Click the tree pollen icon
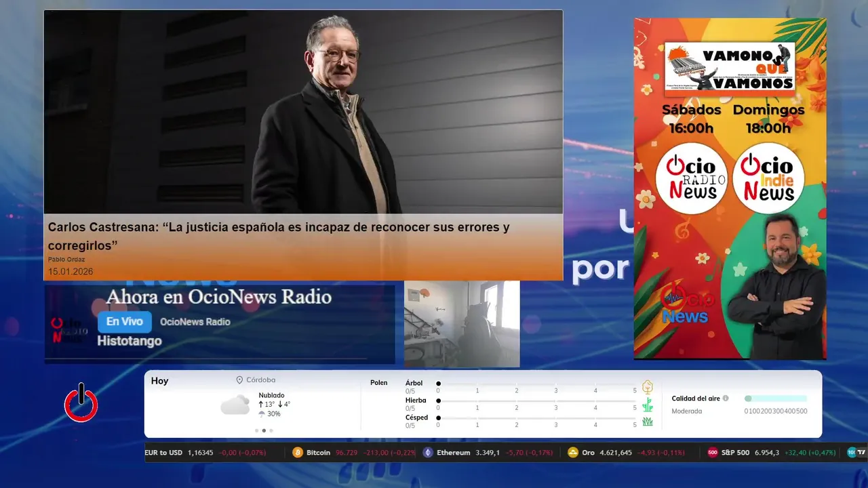This screenshot has height=488, width=868. pyautogui.click(x=648, y=387)
